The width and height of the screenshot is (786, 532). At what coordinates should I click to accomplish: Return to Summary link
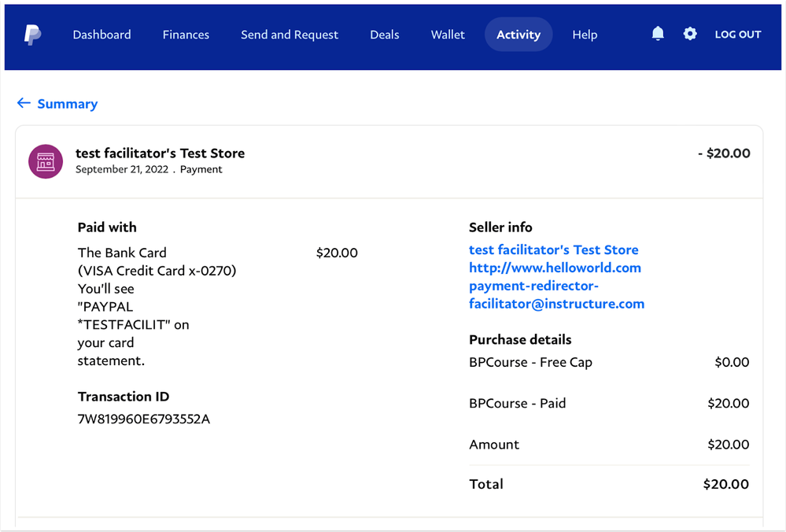click(x=67, y=104)
